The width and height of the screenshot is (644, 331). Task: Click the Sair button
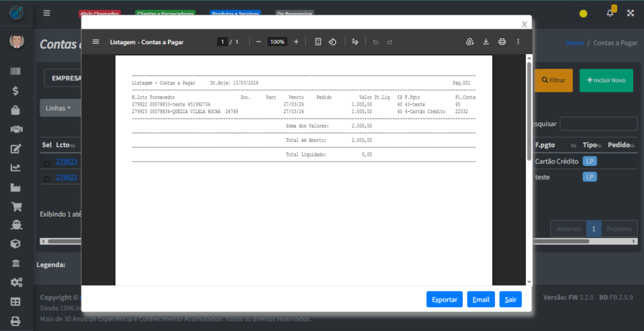pos(510,300)
